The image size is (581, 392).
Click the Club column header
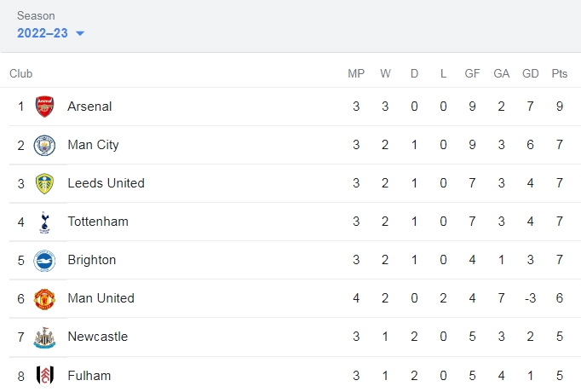coord(20,73)
